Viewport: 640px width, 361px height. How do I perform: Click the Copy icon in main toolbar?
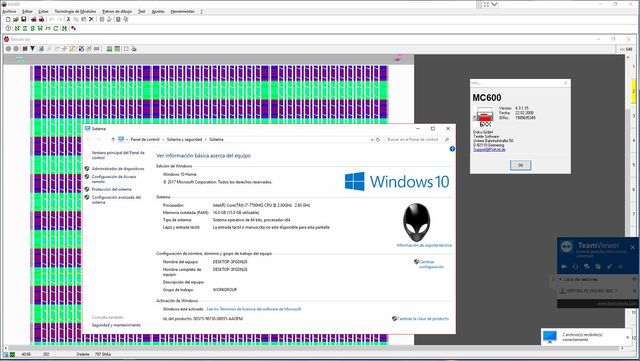[76, 19]
